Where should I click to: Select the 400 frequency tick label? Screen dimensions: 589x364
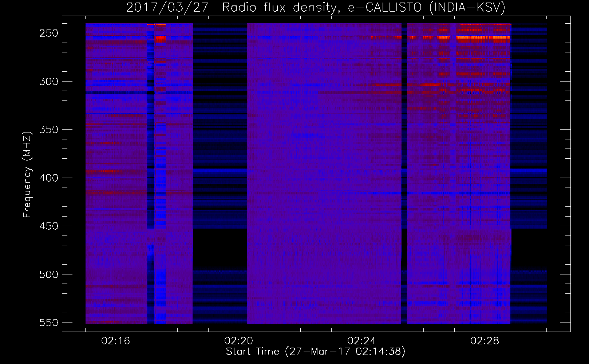[49, 178]
